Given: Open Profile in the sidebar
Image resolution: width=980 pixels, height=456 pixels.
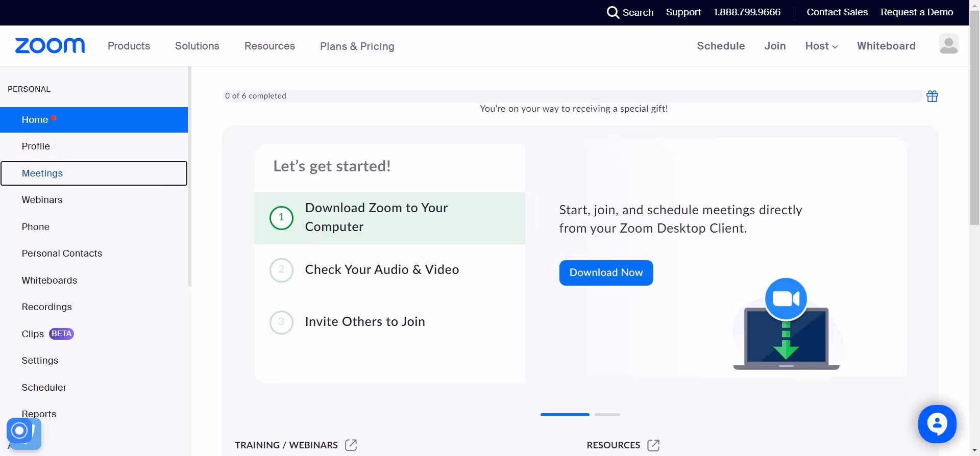Looking at the screenshot, I should (94, 146).
